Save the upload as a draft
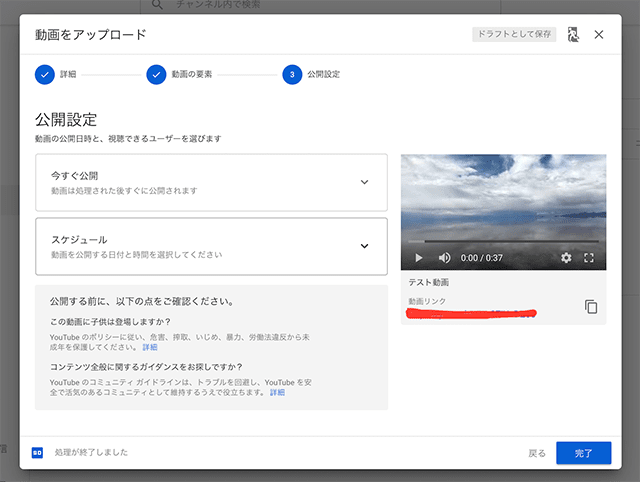The width and height of the screenshot is (640, 482). 514,34
